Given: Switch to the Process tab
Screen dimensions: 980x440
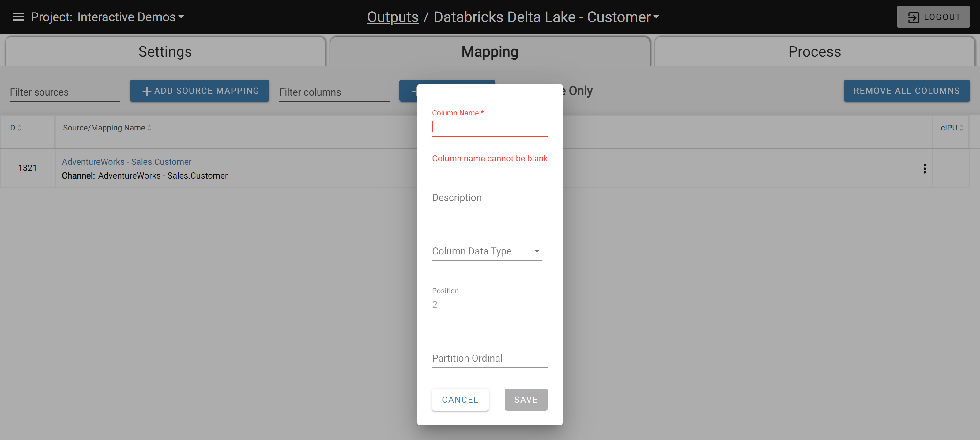Looking at the screenshot, I should coord(815,51).
